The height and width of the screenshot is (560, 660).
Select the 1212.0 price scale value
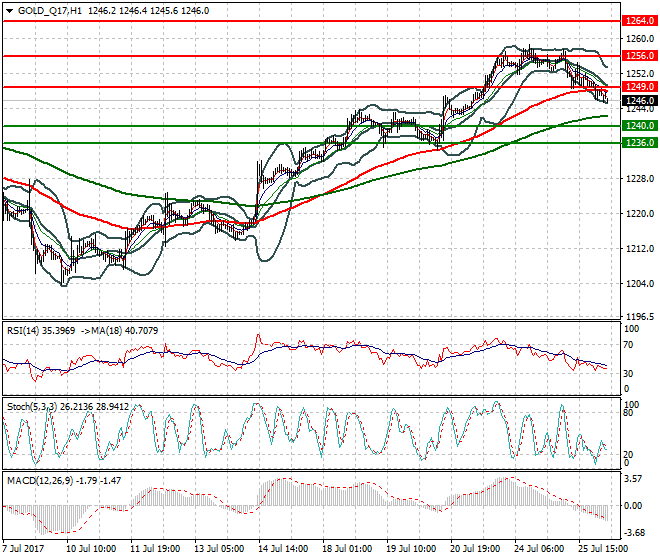(640, 249)
